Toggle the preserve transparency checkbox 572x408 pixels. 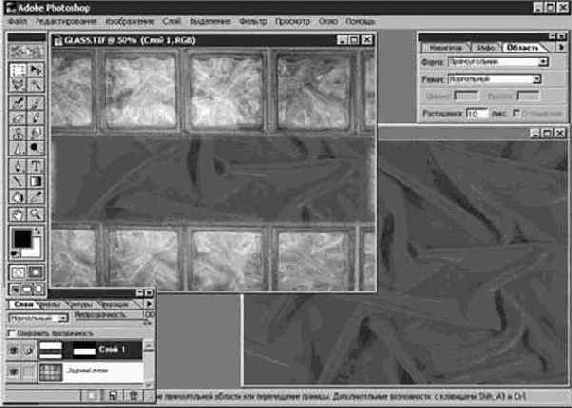pyautogui.click(x=12, y=333)
